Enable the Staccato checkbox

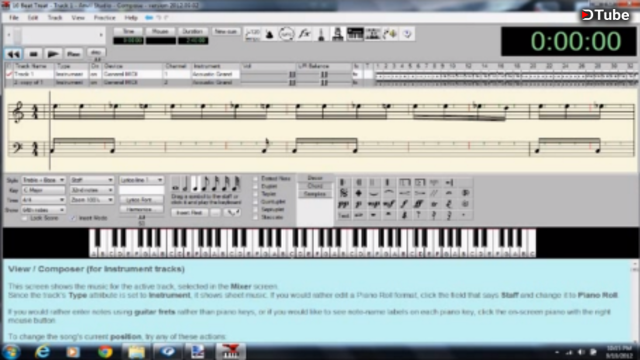256,218
